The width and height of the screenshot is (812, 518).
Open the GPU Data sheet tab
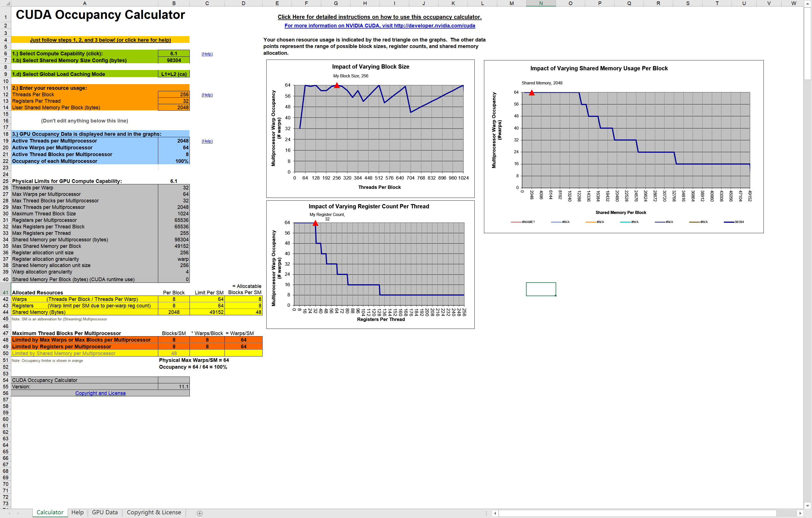tap(105, 512)
